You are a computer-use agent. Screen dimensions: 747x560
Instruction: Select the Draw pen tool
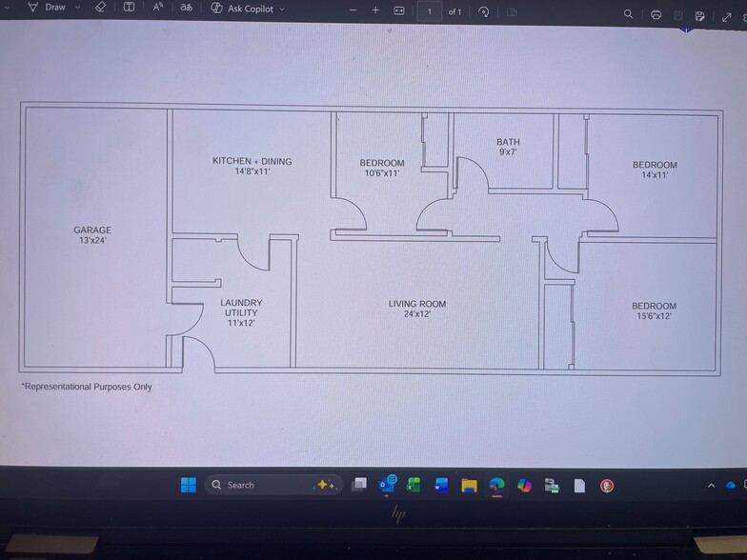point(48,8)
